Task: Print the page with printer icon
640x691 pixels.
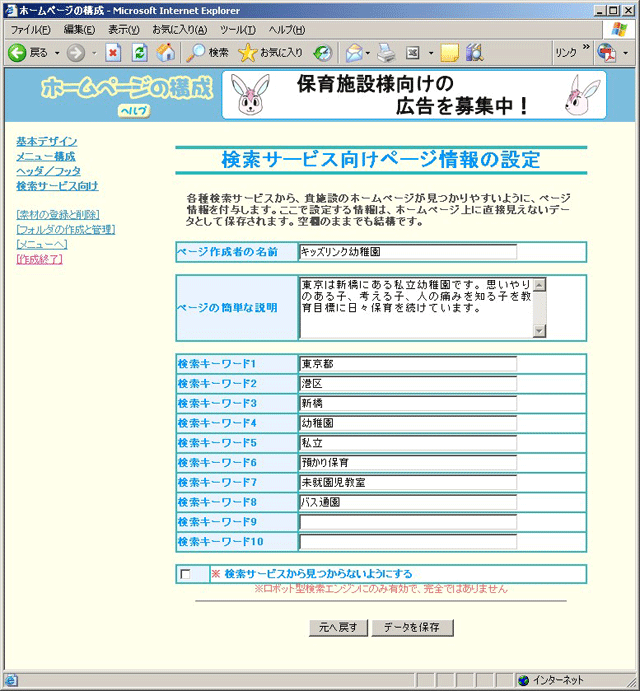Action: (x=387, y=53)
